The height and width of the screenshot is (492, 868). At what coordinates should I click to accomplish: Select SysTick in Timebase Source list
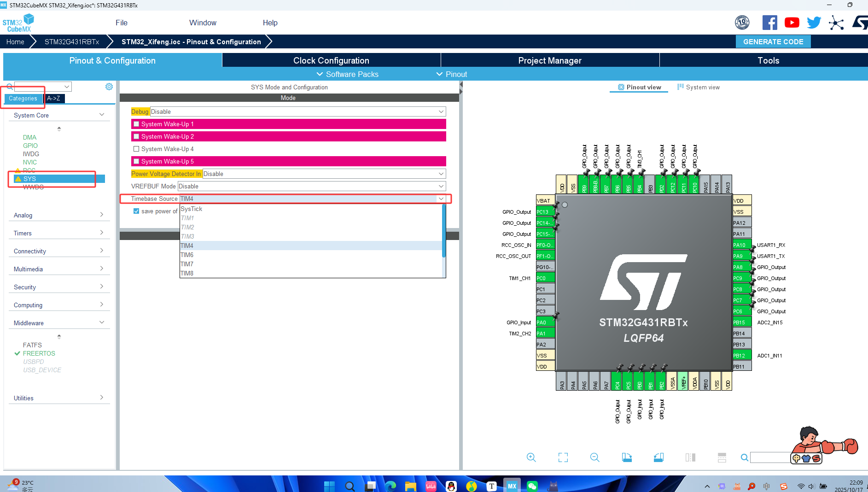point(311,209)
